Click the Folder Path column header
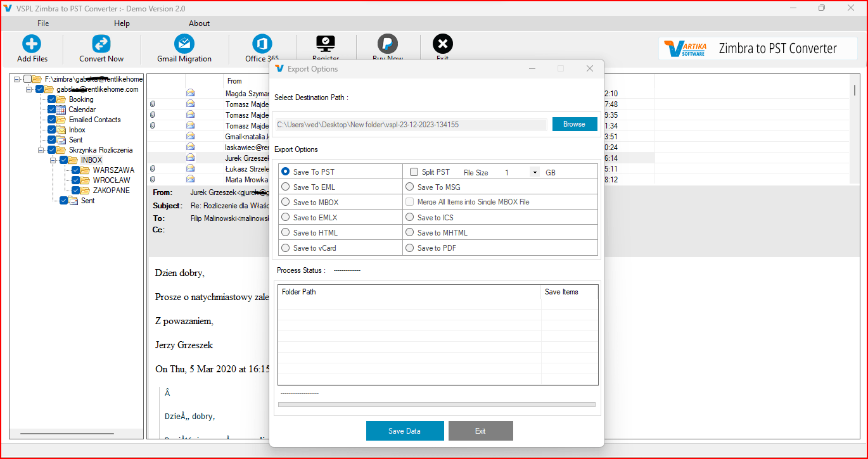Viewport: 868px width, 459px height. 409,292
